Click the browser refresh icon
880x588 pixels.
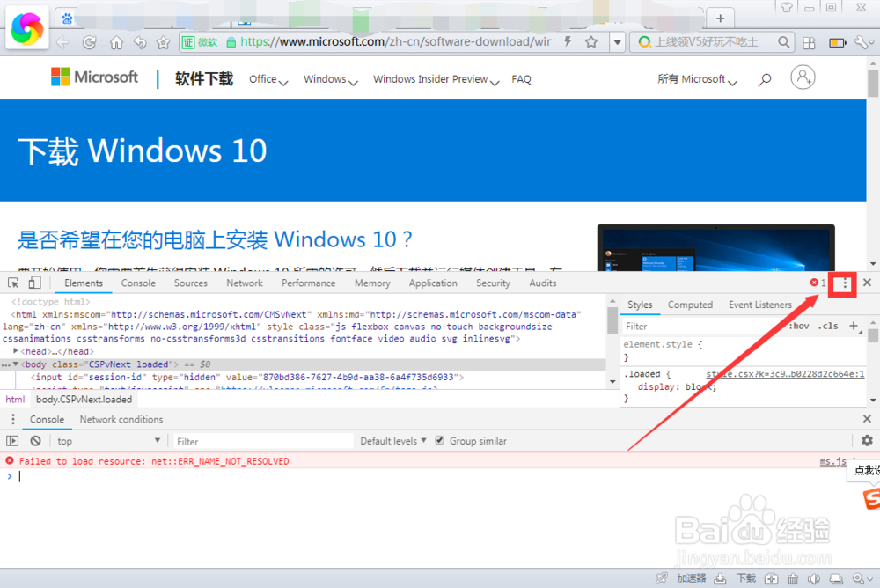click(x=91, y=41)
